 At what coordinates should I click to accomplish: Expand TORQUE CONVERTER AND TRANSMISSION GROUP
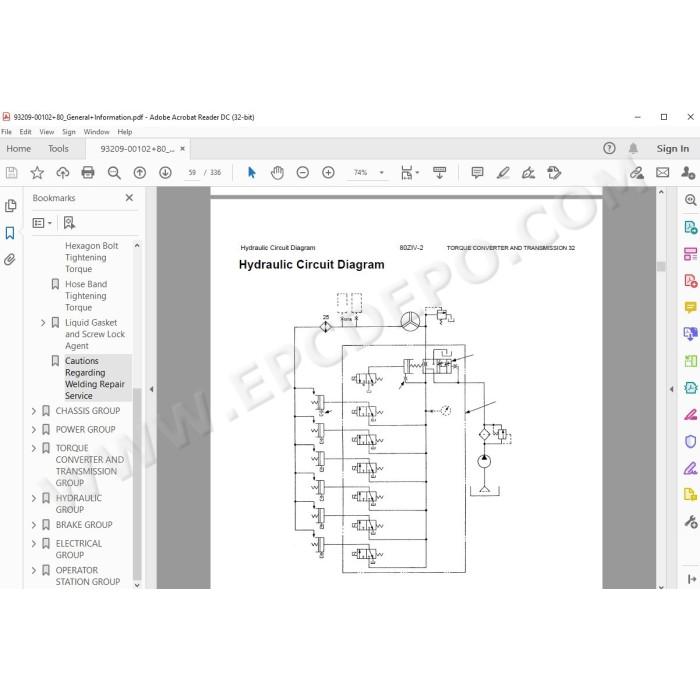[33, 448]
